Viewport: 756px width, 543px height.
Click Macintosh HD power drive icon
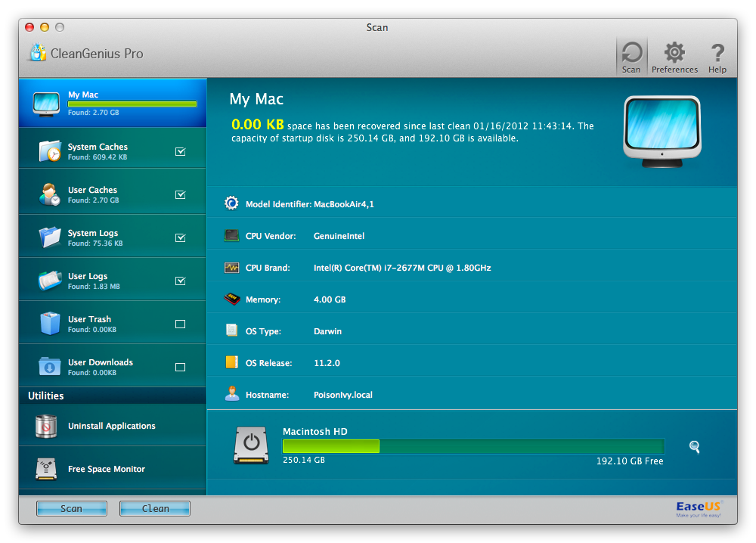(251, 445)
